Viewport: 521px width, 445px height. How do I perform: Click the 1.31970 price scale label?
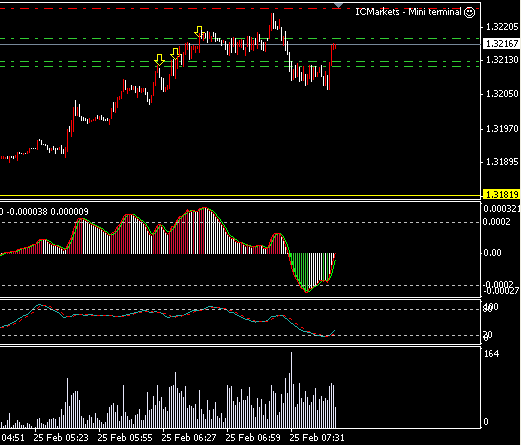[502, 129]
